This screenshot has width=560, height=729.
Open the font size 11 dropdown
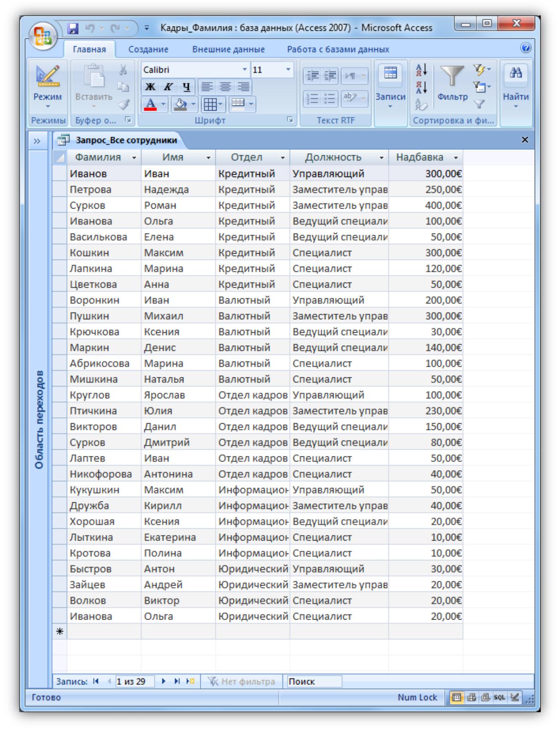[x=288, y=69]
